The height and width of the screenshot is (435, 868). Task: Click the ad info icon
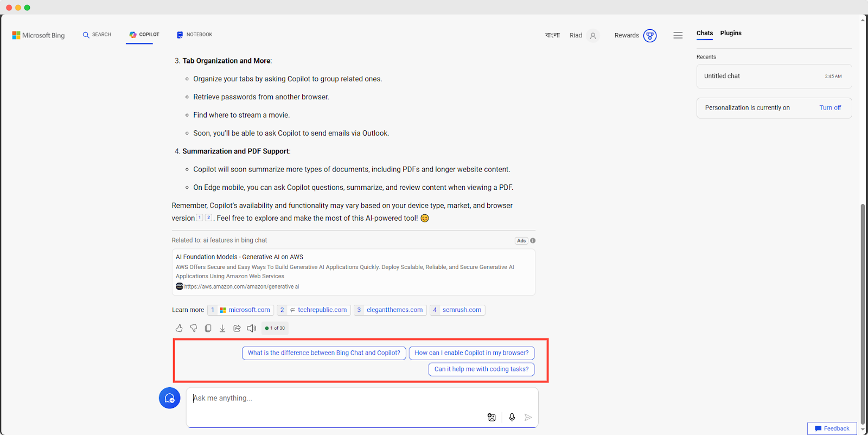coord(533,241)
